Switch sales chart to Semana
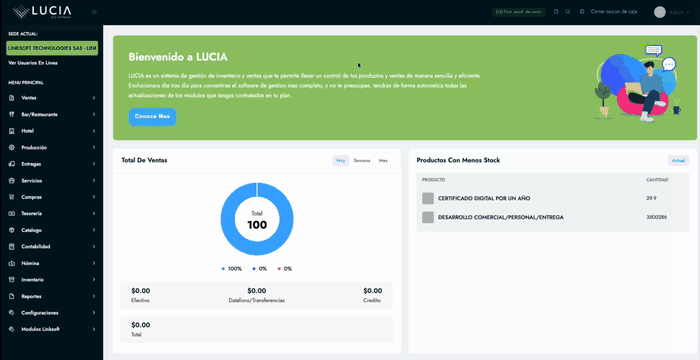The height and width of the screenshot is (360, 700). click(x=362, y=161)
